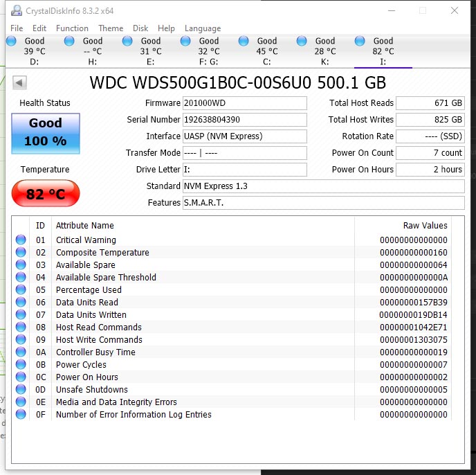
Task: Open the Theme menu
Action: [111, 28]
